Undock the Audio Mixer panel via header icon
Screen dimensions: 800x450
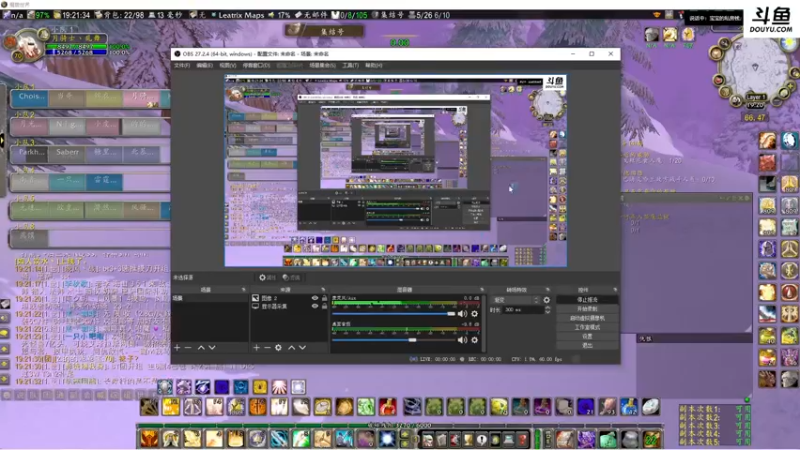481,290
